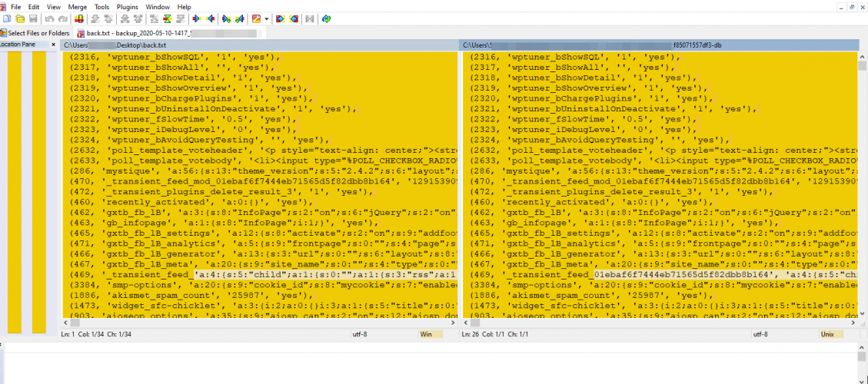Click the New document toolbar icon

(x=7, y=18)
